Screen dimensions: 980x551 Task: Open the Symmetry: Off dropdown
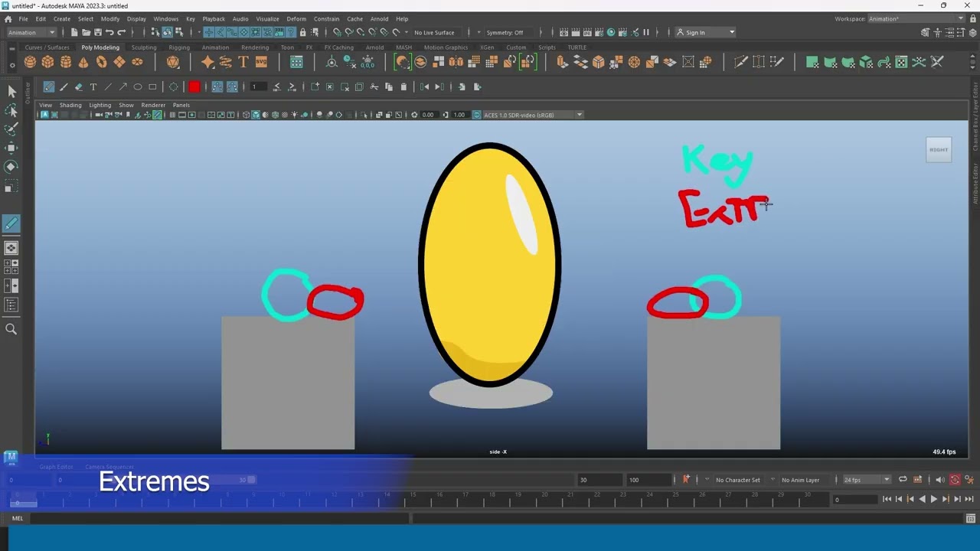point(509,32)
